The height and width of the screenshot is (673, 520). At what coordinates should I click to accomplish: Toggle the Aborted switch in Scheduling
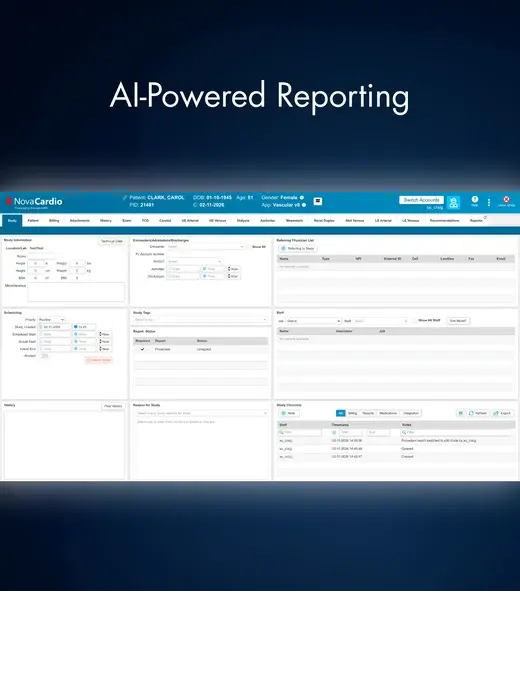point(44,356)
